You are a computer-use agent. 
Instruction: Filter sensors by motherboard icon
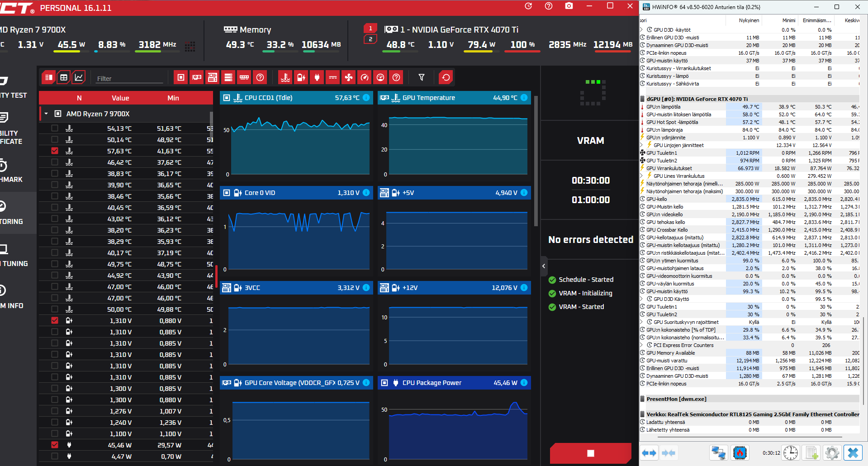point(213,77)
